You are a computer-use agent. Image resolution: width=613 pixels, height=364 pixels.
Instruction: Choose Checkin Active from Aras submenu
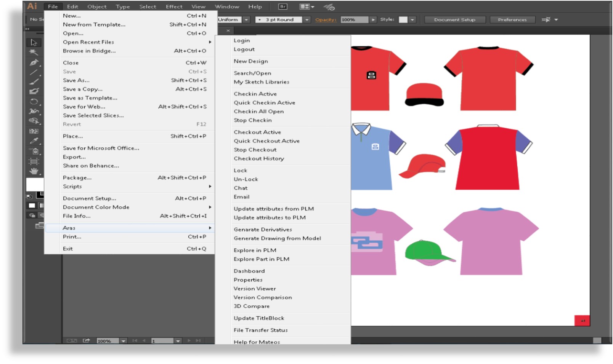[x=255, y=94]
